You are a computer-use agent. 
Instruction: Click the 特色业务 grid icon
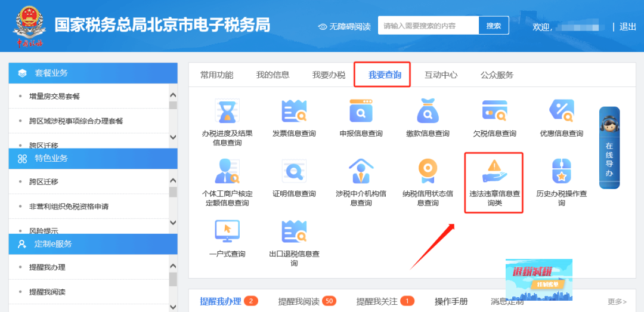[x=22, y=159]
